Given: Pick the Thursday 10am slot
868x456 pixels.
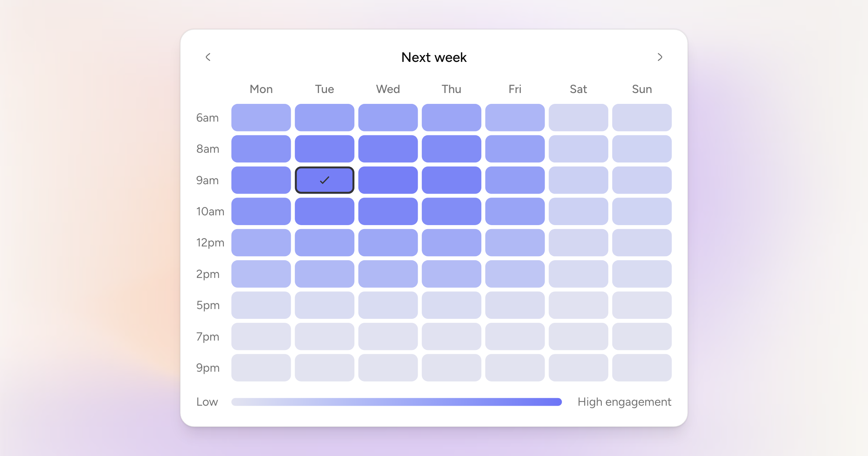Looking at the screenshot, I should coord(451,211).
